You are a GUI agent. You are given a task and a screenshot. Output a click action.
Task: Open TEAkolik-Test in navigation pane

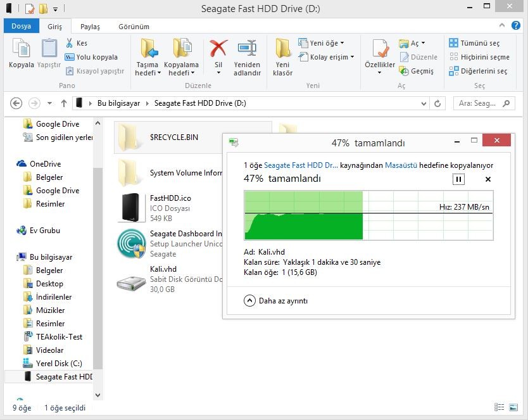(53, 337)
